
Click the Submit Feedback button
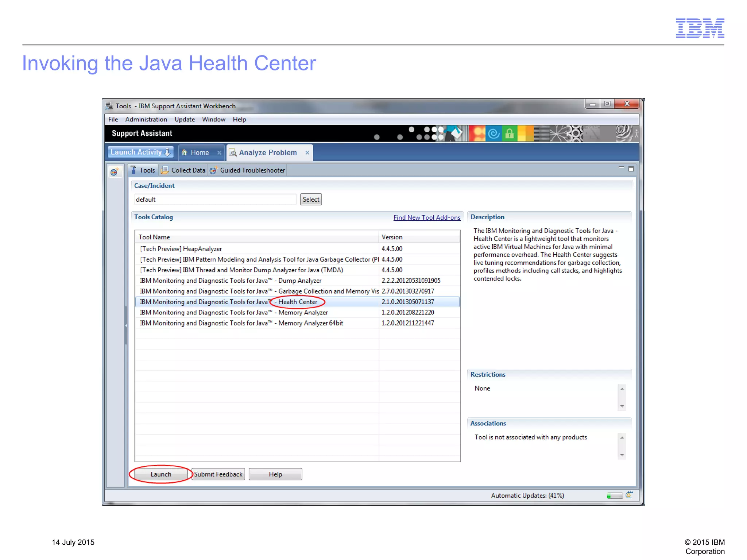coord(218,474)
